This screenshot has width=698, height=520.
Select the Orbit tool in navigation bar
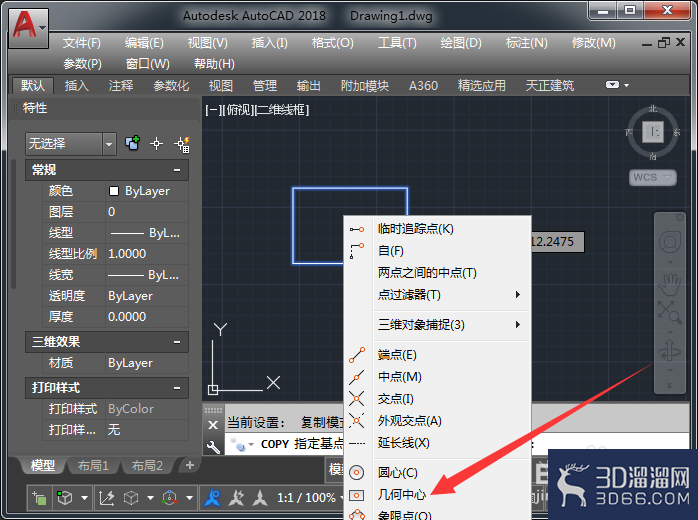(x=670, y=350)
